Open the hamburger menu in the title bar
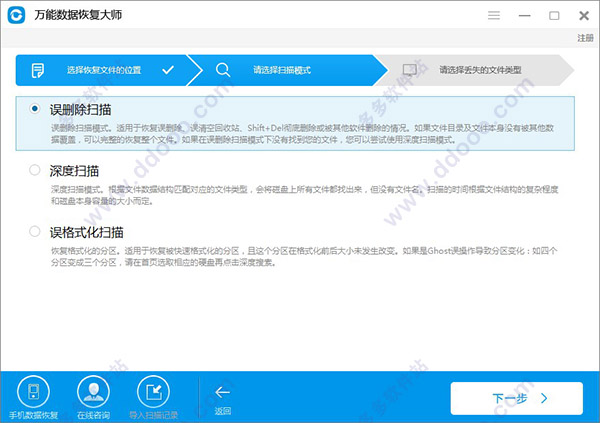The height and width of the screenshot is (423, 600). pos(494,15)
